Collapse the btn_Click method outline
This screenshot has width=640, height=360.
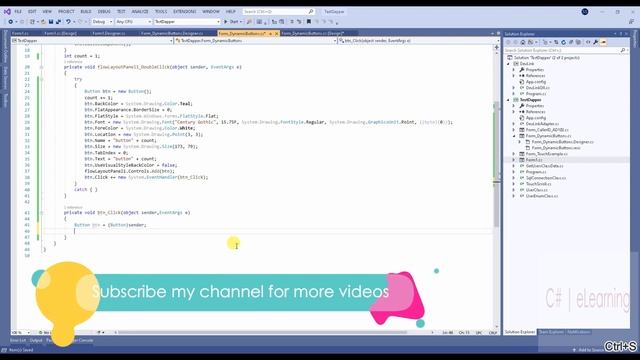pos(42,213)
